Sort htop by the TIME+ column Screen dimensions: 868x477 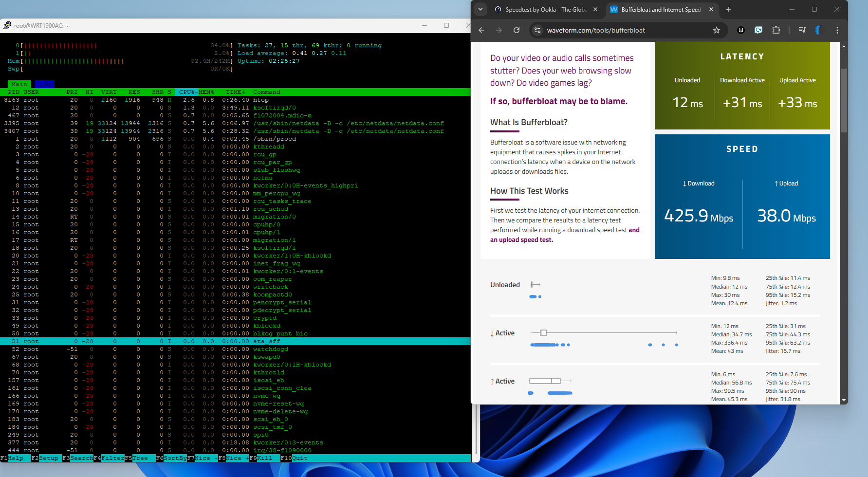coord(236,92)
